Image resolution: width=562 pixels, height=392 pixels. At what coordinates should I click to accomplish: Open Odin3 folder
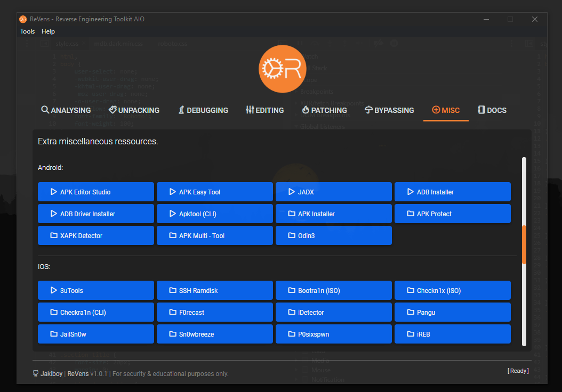[x=334, y=235]
